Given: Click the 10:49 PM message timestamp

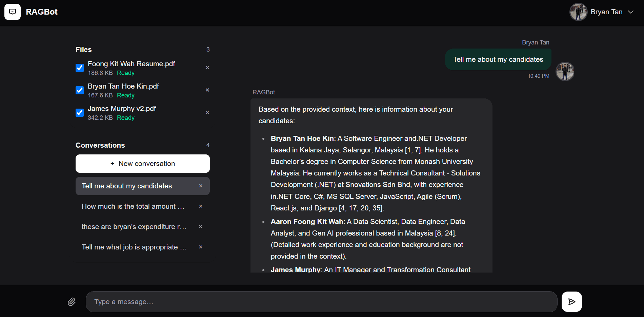Looking at the screenshot, I should 539,76.
